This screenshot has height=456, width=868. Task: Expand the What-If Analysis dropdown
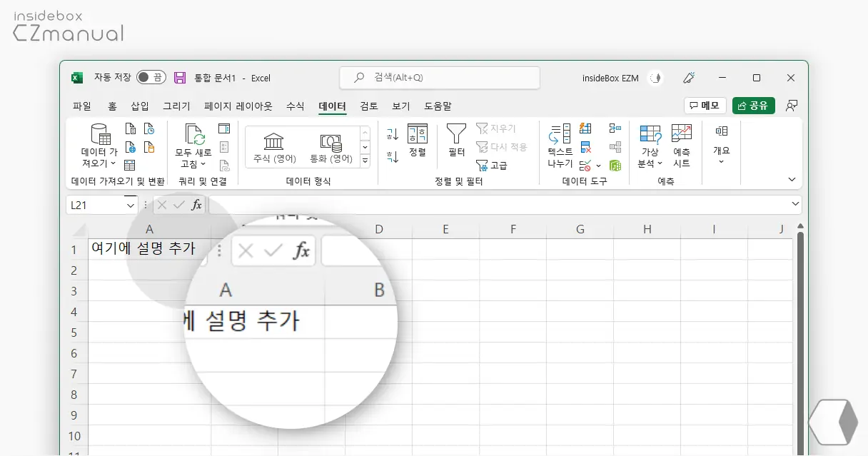(660, 164)
